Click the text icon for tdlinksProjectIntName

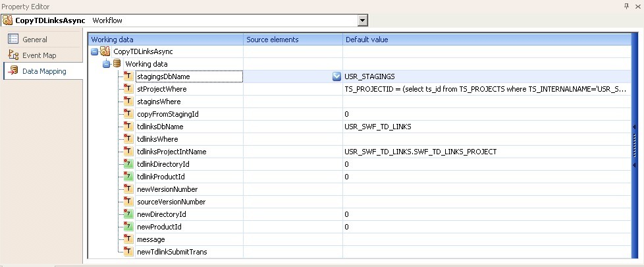[x=128, y=152]
